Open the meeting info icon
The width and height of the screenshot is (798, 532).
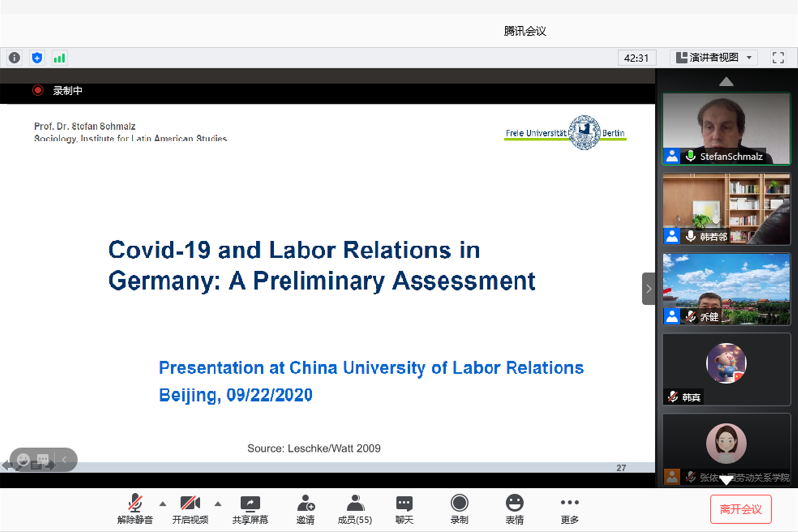point(14,58)
